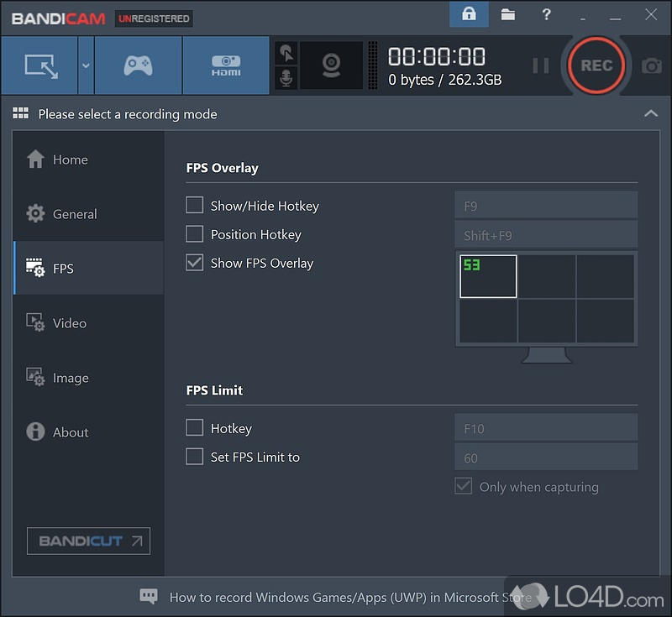Click the recording mode grid icon
672x617 pixels.
click(20, 113)
